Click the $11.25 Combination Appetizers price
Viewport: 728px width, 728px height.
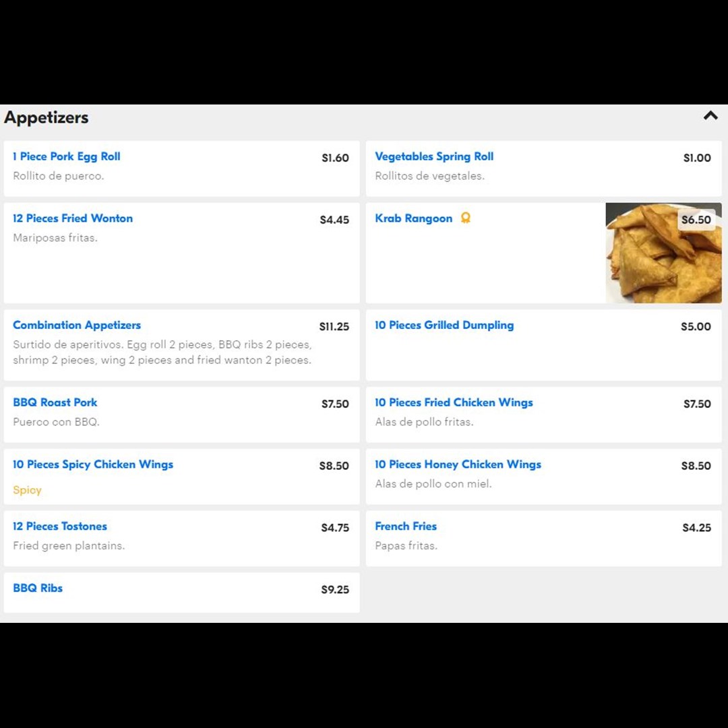point(334,326)
